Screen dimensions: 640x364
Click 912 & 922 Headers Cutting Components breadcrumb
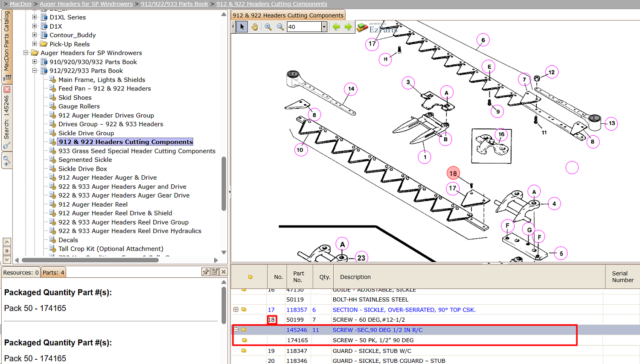pyautogui.click(x=272, y=4)
